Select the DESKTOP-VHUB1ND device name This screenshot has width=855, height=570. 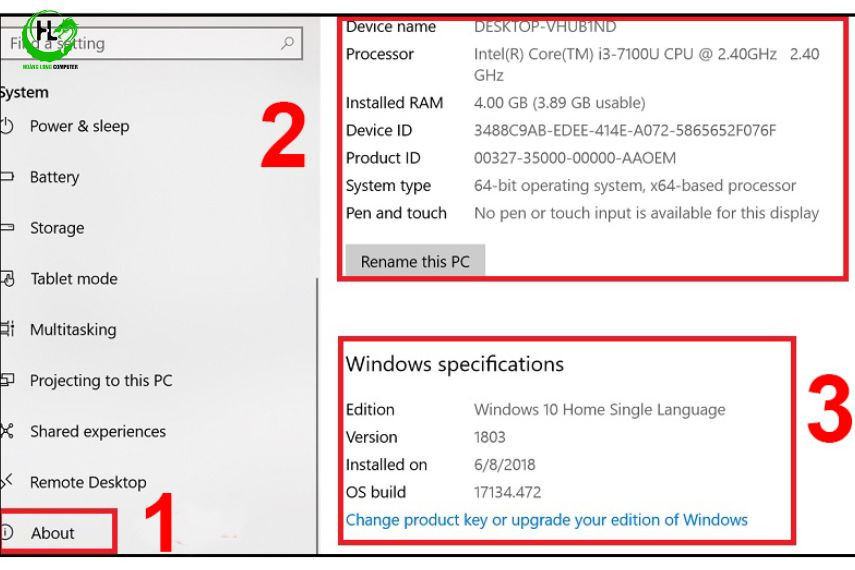tap(545, 26)
